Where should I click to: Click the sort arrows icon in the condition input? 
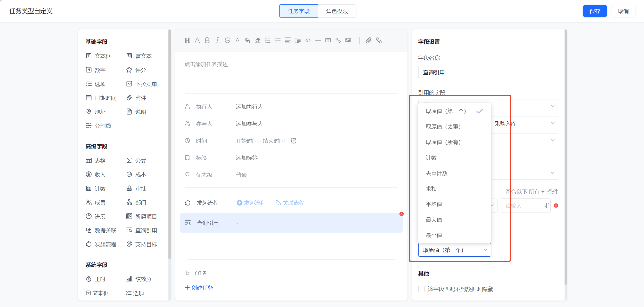[x=547, y=206]
